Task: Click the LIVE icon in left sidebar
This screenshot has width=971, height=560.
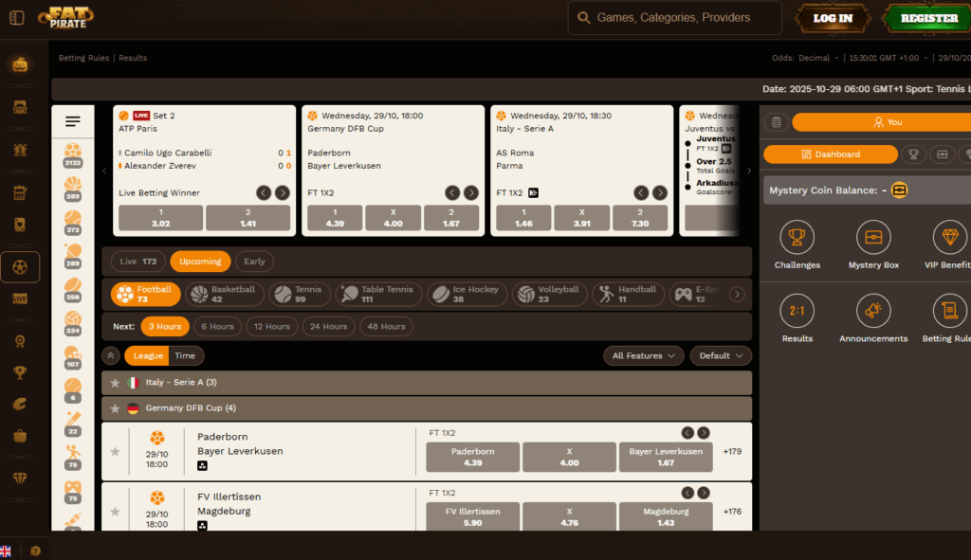Action: point(19,297)
